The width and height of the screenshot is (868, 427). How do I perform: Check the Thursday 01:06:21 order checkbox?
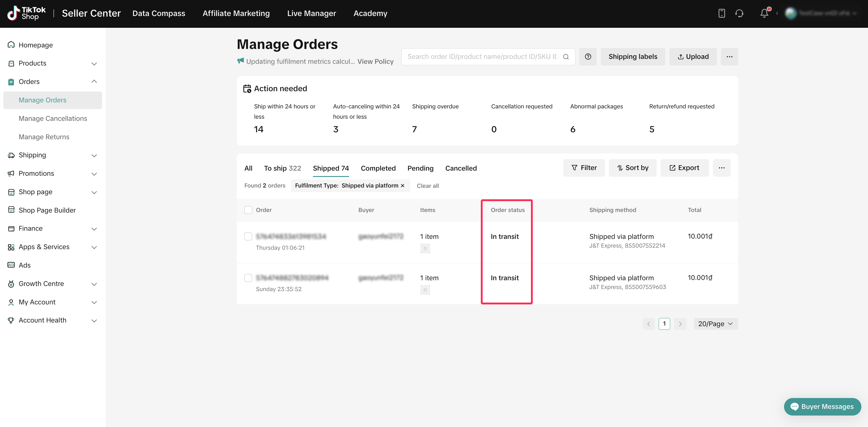[x=248, y=236]
